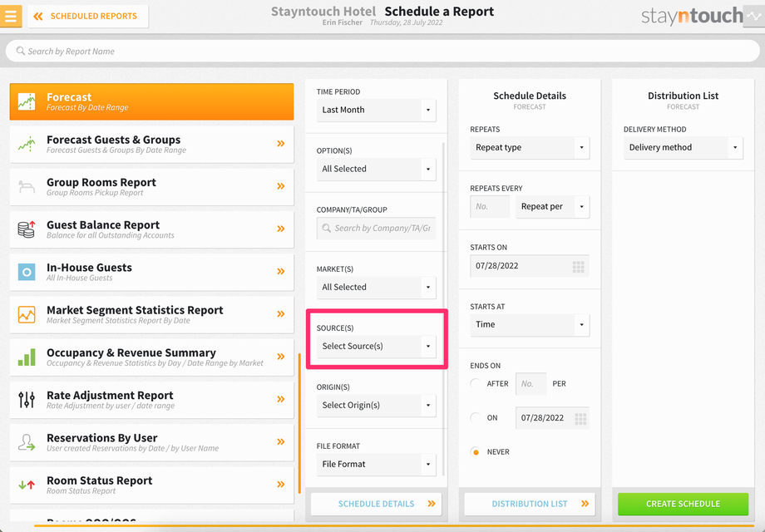The height and width of the screenshot is (532, 765).
Task: Click the Occupancy & Revenue bar chart icon
Action: click(27, 357)
